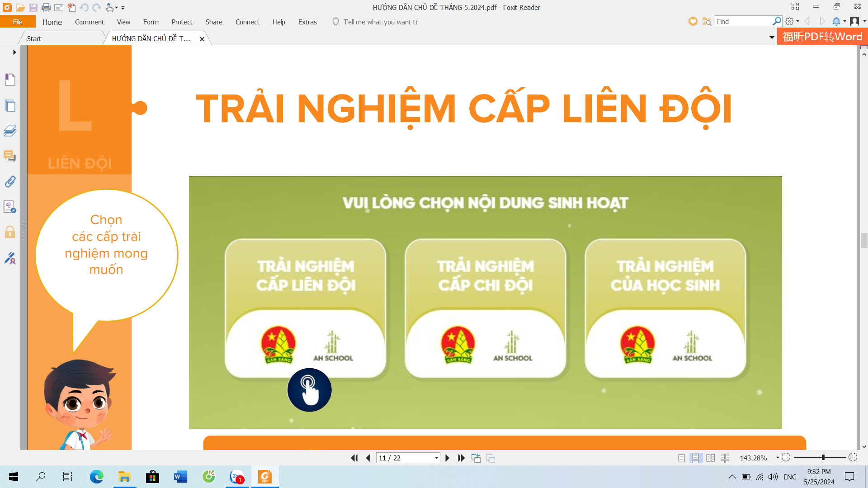Switch to the Start tab
The image size is (868, 488).
pos(34,38)
